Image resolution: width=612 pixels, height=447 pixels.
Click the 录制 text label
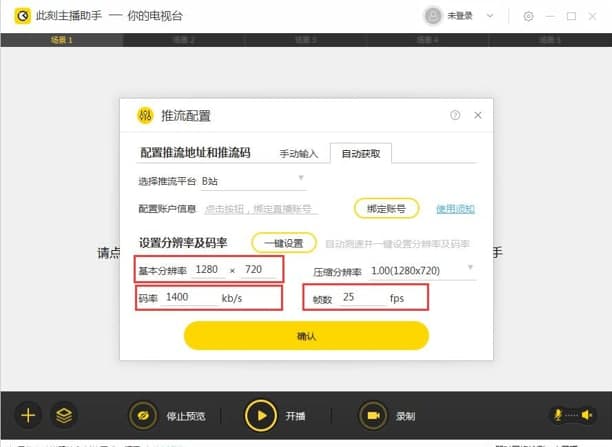tap(406, 416)
